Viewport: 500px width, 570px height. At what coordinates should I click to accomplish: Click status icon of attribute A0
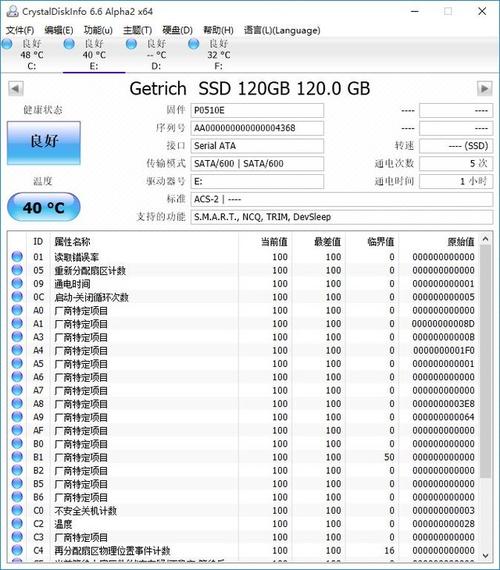17,310
